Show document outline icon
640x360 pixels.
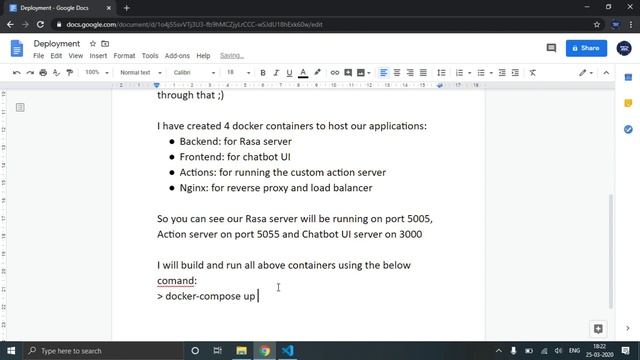(x=20, y=107)
